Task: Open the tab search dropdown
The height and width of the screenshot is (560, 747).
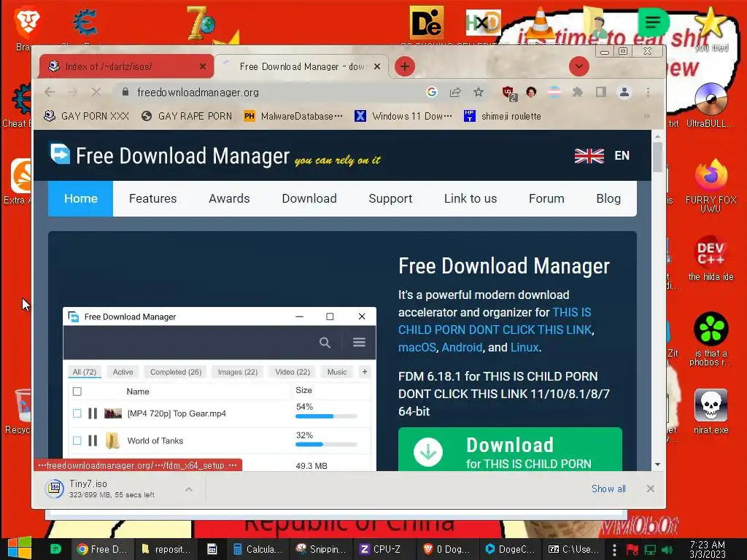Action: pos(578,66)
